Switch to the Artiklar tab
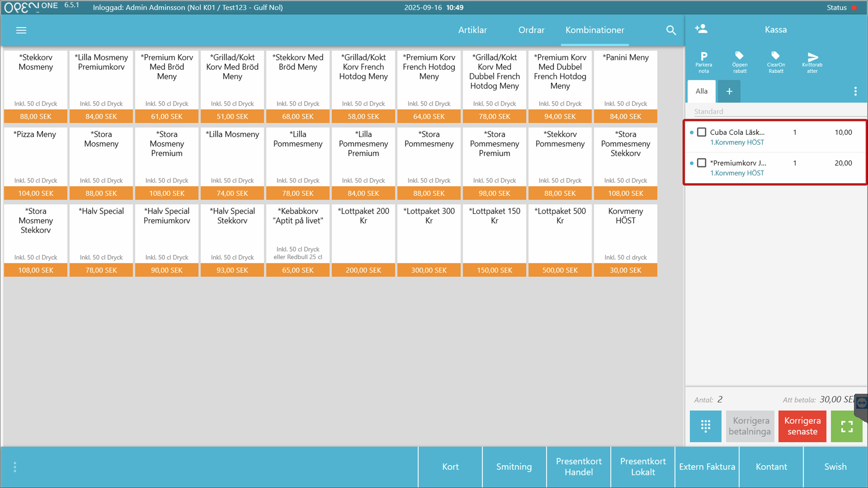868x488 pixels. pyautogui.click(x=472, y=30)
